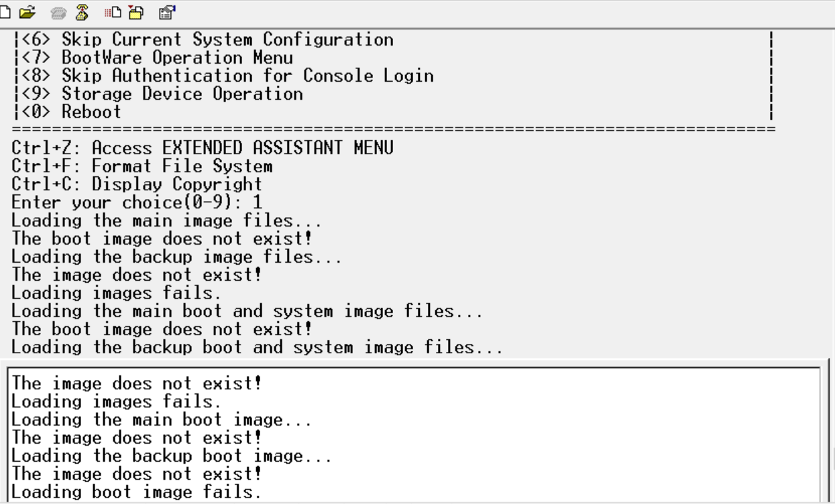The height and width of the screenshot is (504, 835).
Task: Click 'Loading boot image fails.' in lower pane
Action: (136, 493)
